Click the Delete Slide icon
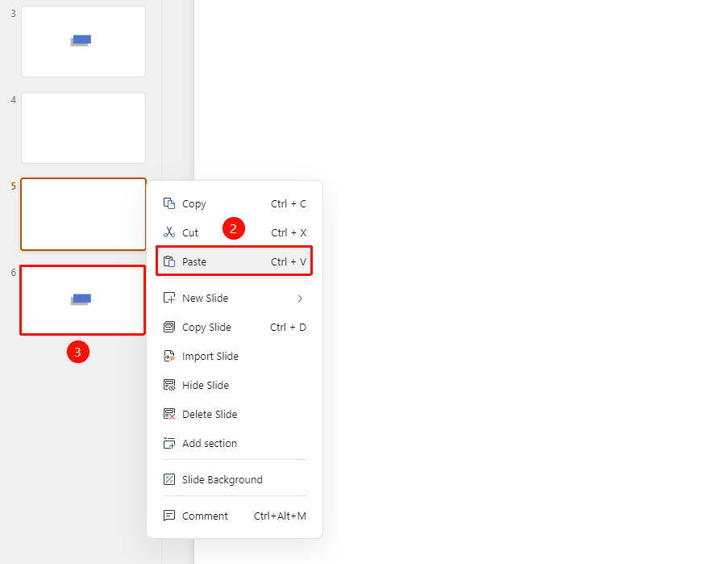 (169, 414)
